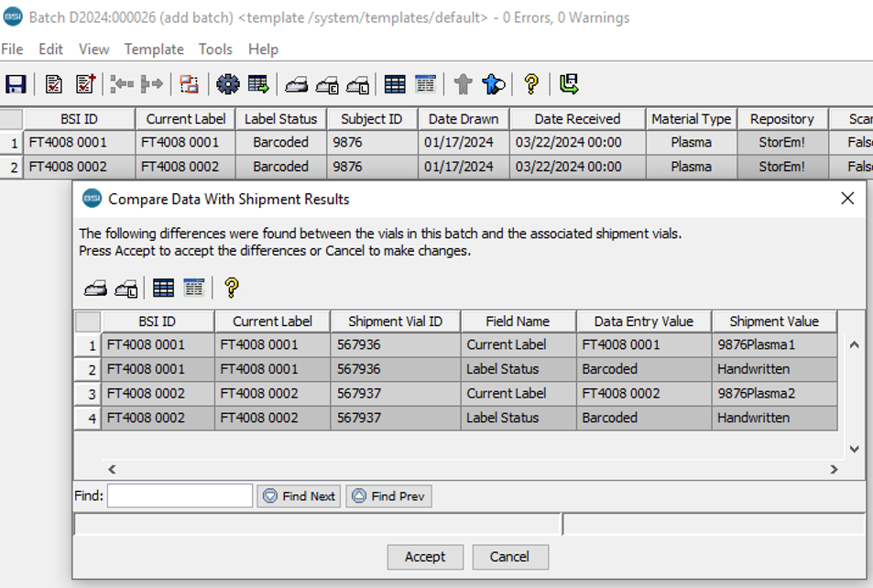Click the first printer icon in dialog toolbar

click(x=95, y=289)
